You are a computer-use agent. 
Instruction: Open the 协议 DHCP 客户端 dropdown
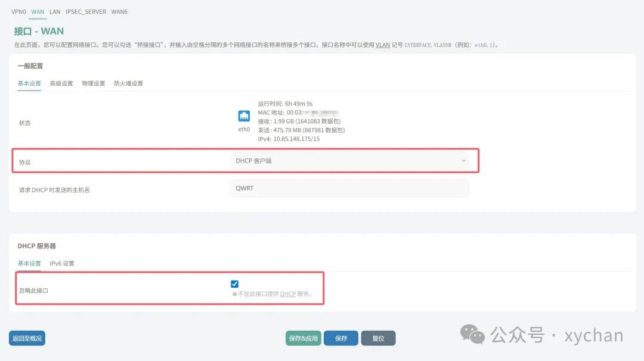point(350,161)
